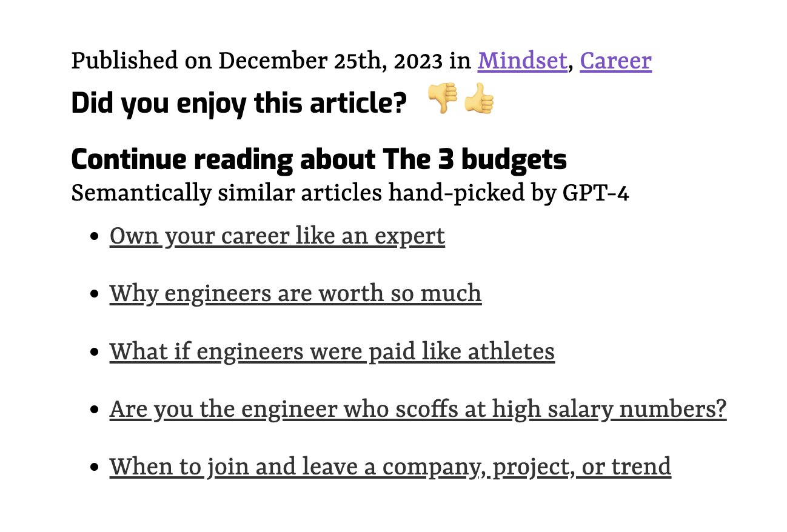Open "Own your career like an expert"

[277, 236]
